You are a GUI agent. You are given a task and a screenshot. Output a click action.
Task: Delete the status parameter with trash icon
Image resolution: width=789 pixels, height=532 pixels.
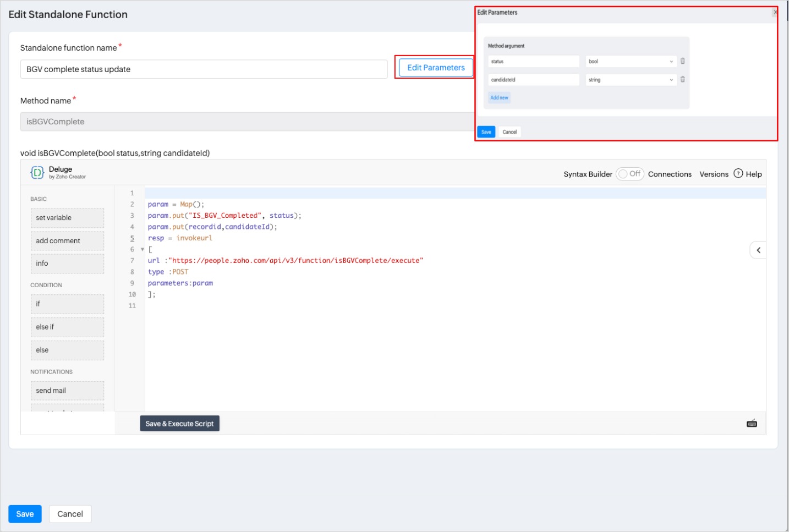682,61
